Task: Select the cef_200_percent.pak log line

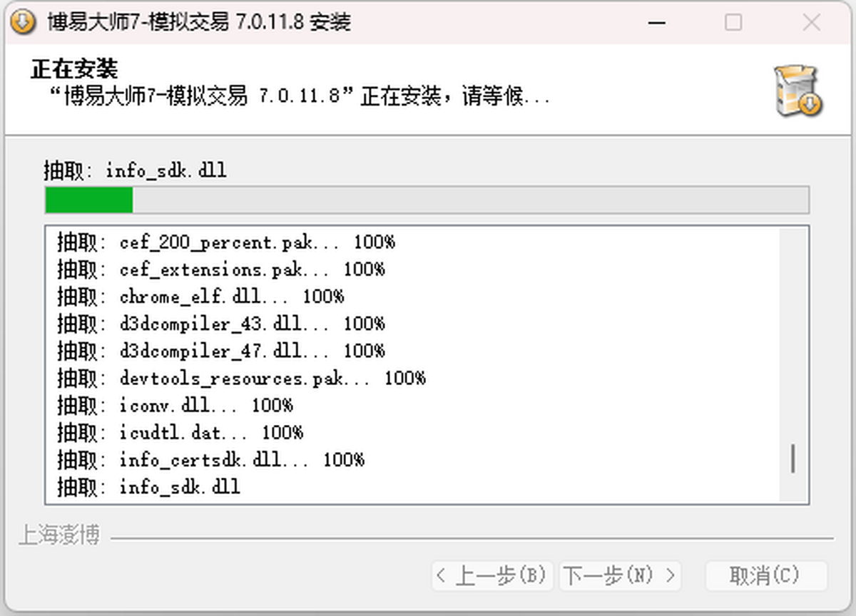Action: (x=225, y=242)
